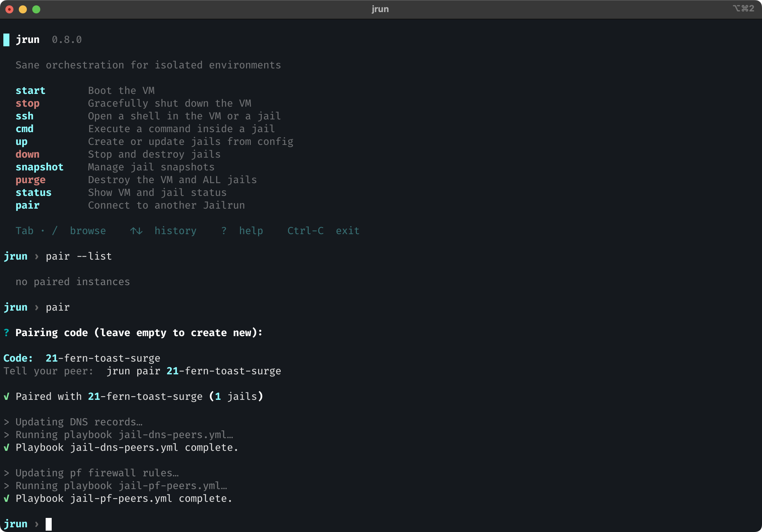Click the question mark help hint
Image resolution: width=762 pixels, height=532 pixels.
pyautogui.click(x=224, y=231)
